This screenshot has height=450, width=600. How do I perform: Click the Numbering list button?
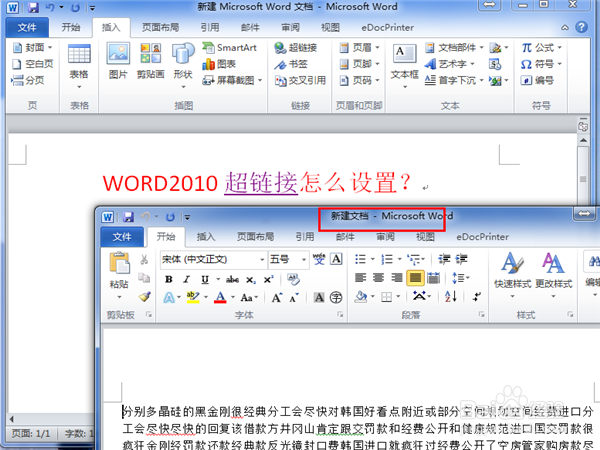pyautogui.click(x=387, y=259)
